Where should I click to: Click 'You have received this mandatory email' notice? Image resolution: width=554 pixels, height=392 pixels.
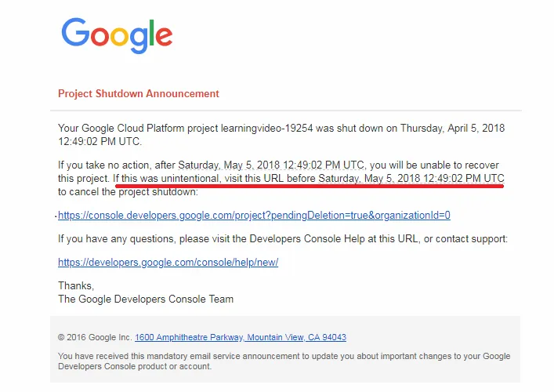point(284,361)
